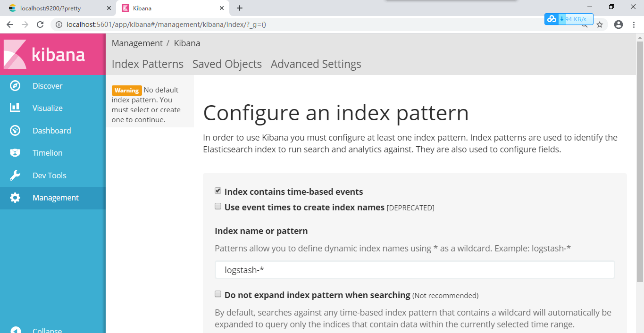Open the Management gear icon

[15, 198]
